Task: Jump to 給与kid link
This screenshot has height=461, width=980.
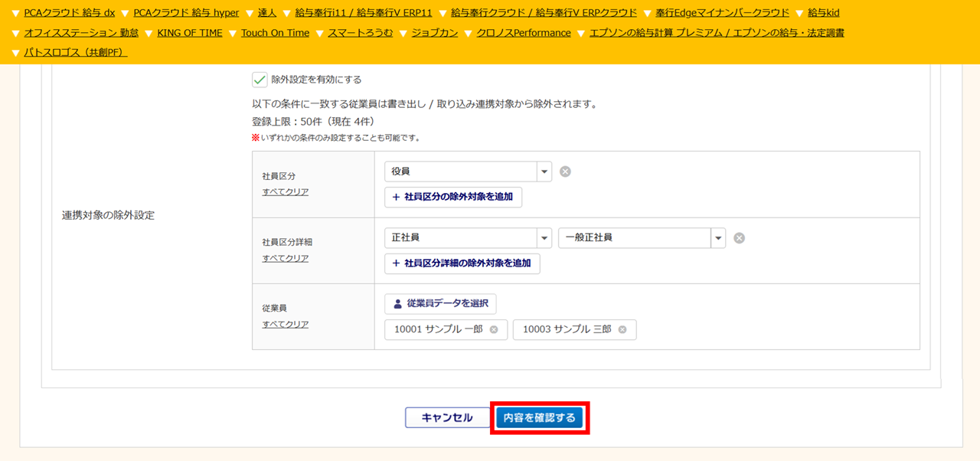Action: pyautogui.click(x=824, y=13)
